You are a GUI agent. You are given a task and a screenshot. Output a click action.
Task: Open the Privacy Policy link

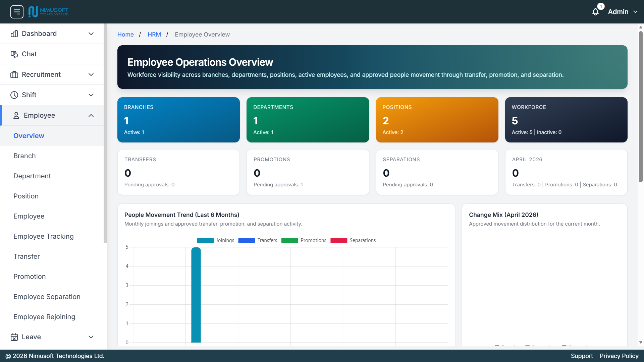(x=619, y=356)
